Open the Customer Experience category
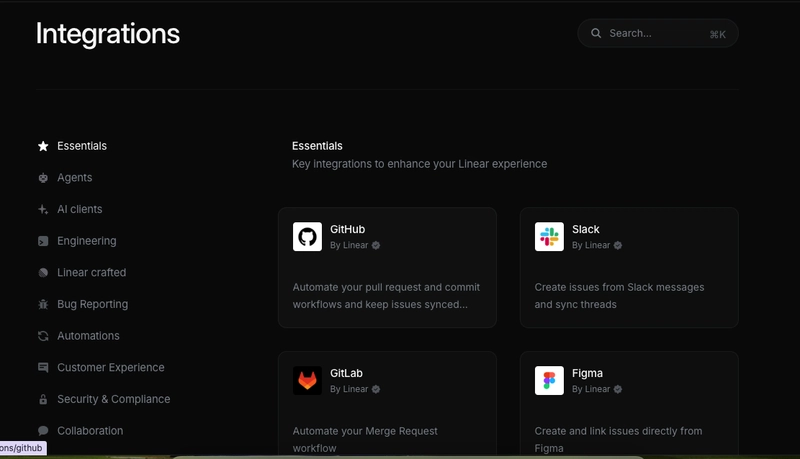This screenshot has width=800, height=459. click(x=110, y=367)
